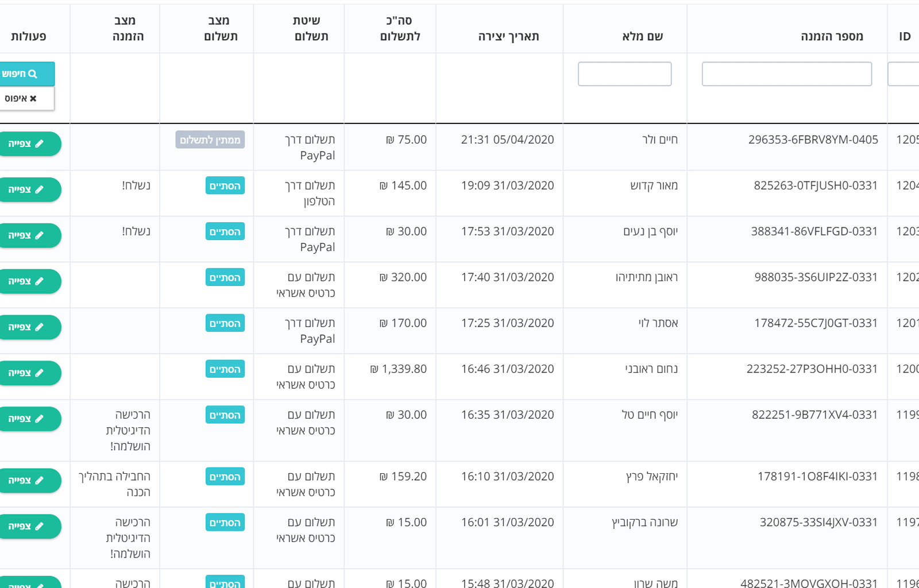Click customer name יוסף חיים טל

pos(650,415)
